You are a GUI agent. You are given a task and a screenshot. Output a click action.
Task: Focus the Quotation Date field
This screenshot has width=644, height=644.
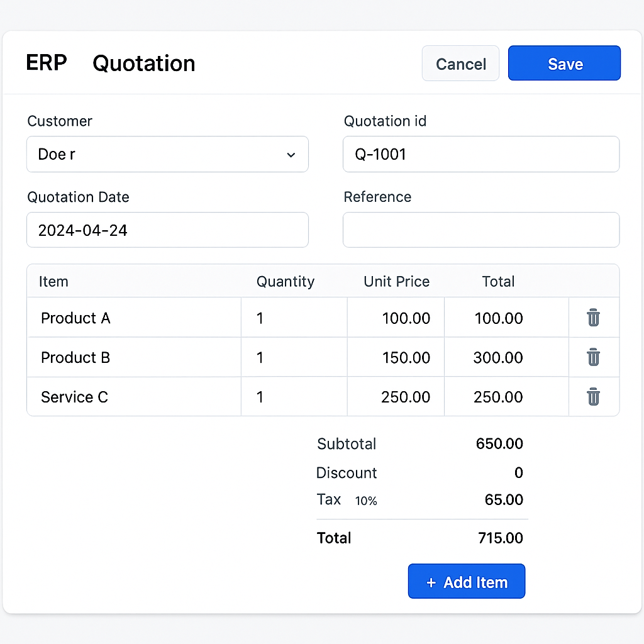click(167, 230)
